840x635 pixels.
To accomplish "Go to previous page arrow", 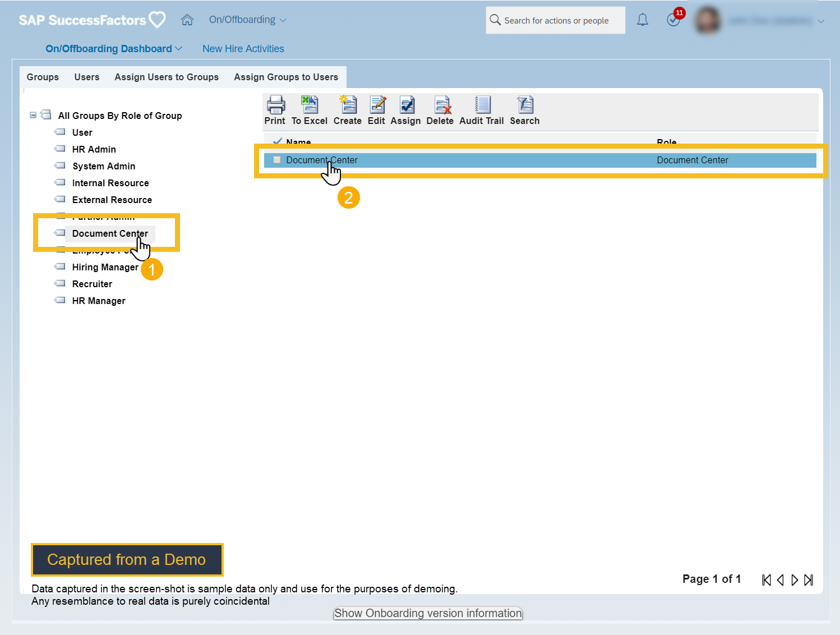I will click(781, 580).
